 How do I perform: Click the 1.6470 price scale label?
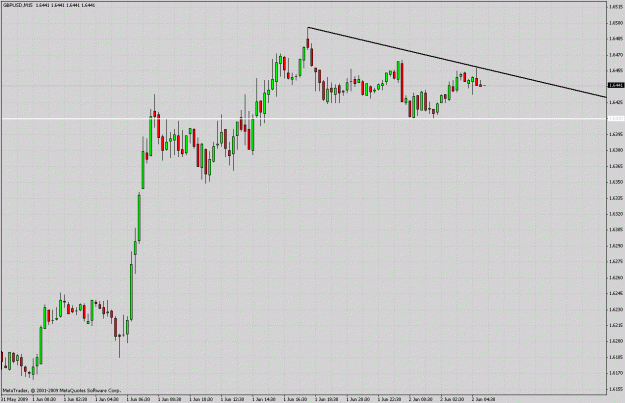point(616,55)
